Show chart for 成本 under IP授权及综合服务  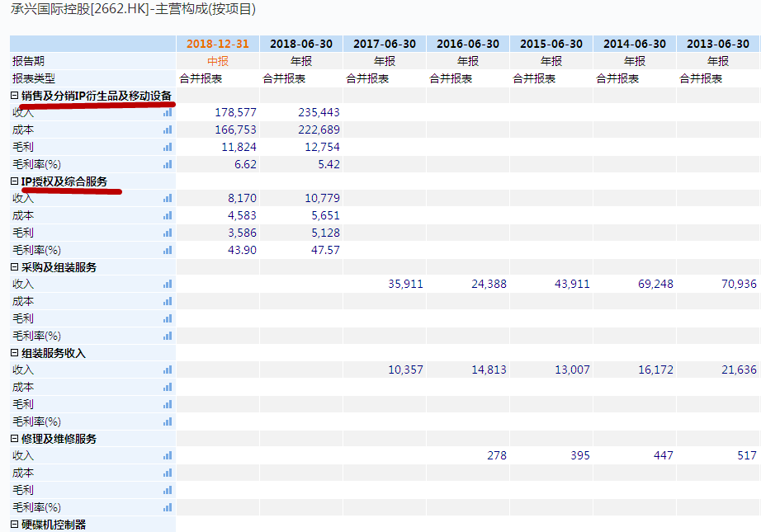(x=168, y=216)
